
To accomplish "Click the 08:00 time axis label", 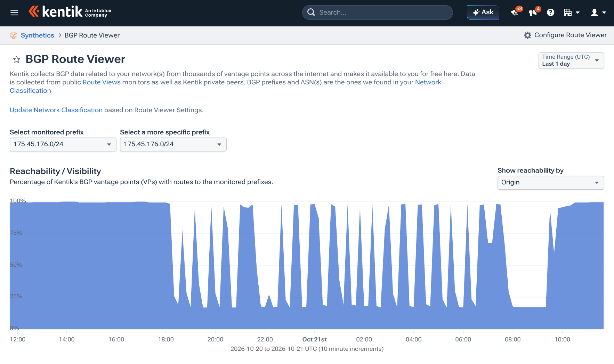I will pos(513,339).
